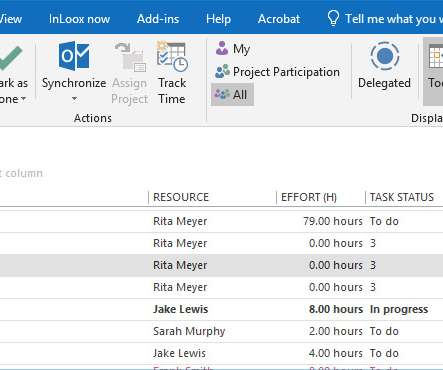The height and width of the screenshot is (370, 443).
Task: Click the 4.00 hours effort cell
Action: click(336, 353)
